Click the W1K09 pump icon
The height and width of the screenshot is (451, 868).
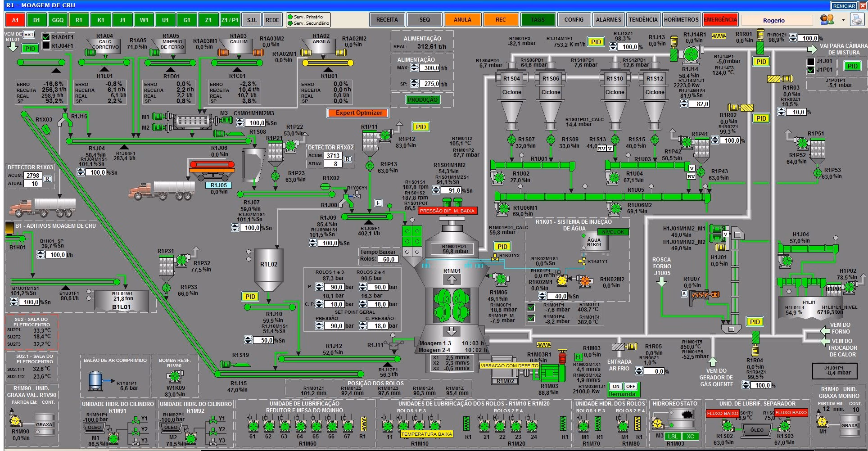coord(175,378)
